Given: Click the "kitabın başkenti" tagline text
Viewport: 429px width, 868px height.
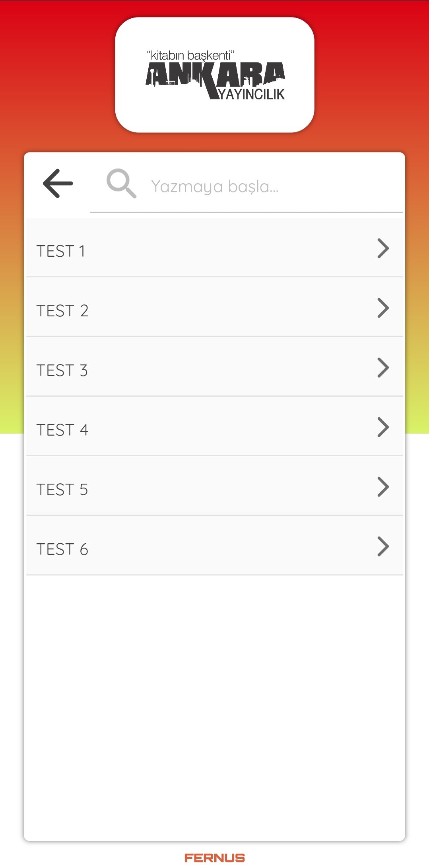Looking at the screenshot, I should pyautogui.click(x=190, y=55).
